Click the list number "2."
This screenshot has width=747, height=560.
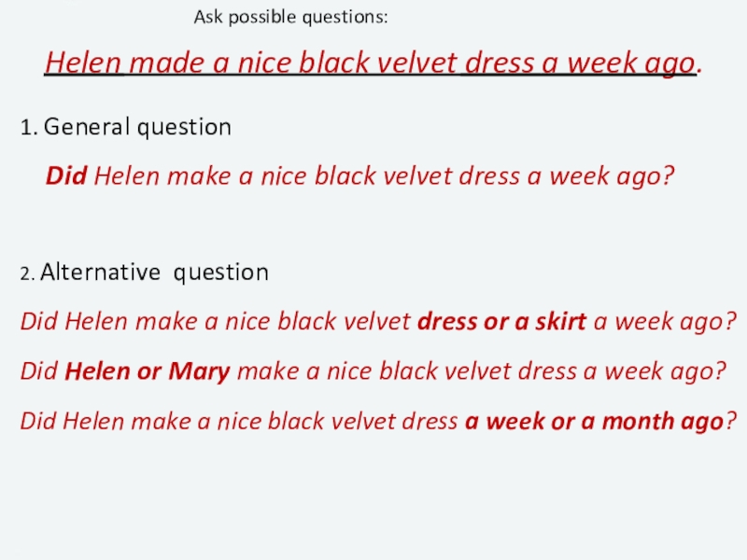click(27, 273)
